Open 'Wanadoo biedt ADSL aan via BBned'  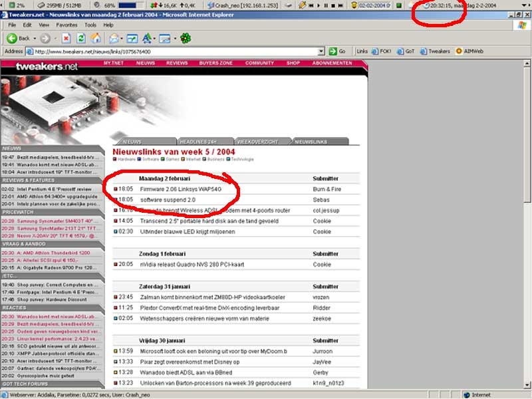pyautogui.click(x=186, y=372)
